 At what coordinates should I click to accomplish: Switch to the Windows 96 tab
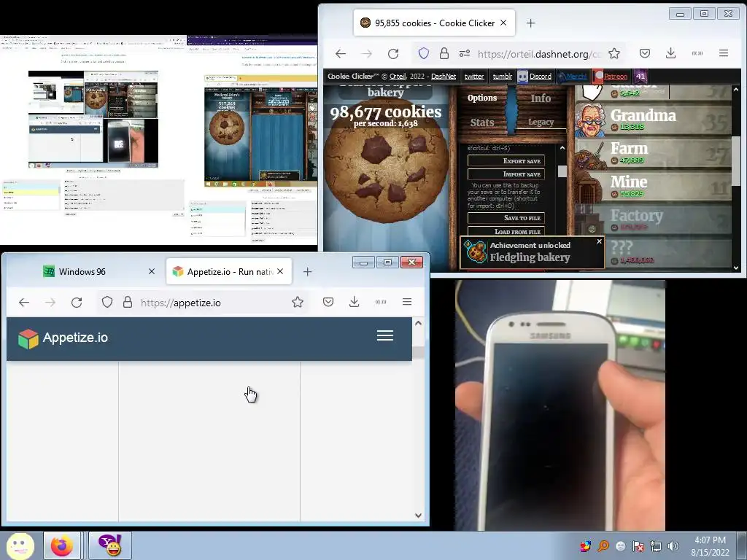[98, 271]
